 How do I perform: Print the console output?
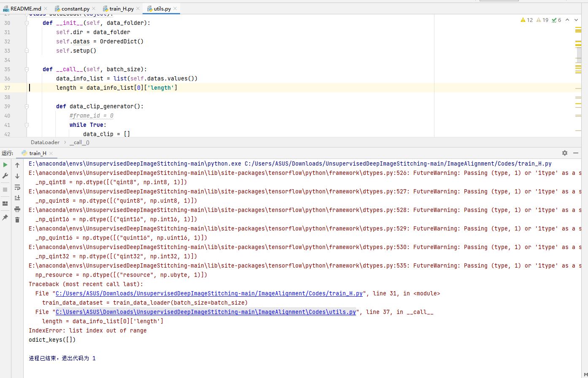click(x=17, y=208)
